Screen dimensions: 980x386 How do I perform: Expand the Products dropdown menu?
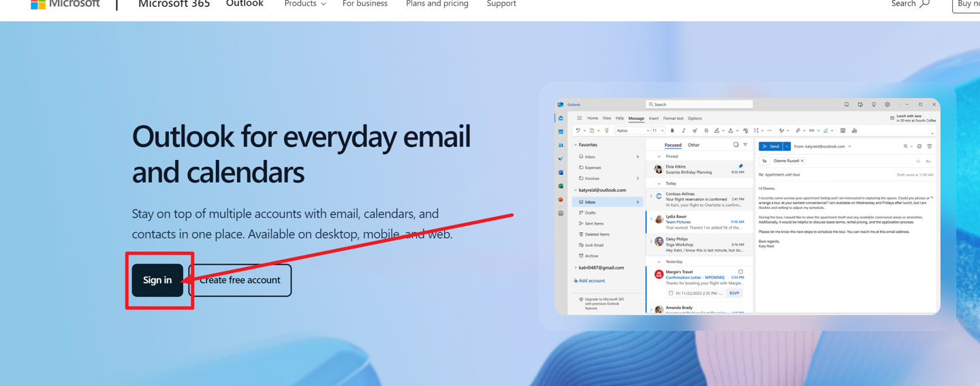coord(305,4)
